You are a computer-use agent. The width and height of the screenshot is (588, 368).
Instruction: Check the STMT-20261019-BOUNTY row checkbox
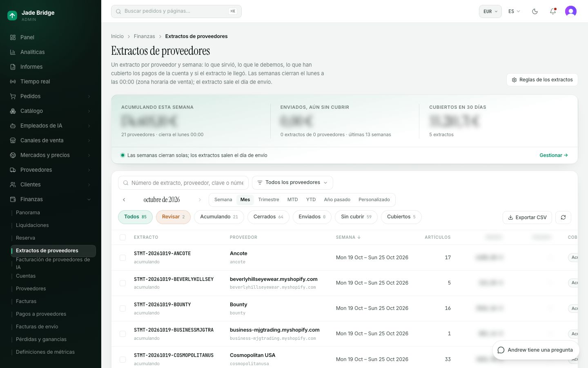(122, 308)
